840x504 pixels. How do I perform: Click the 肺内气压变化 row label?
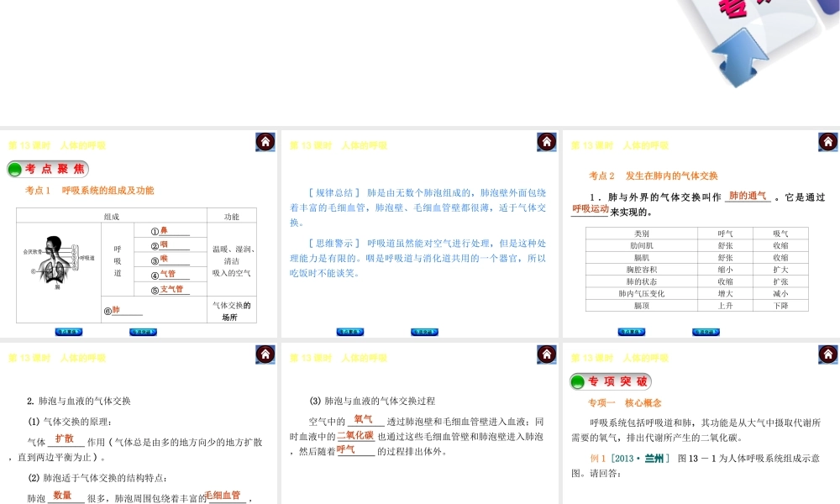641,293
